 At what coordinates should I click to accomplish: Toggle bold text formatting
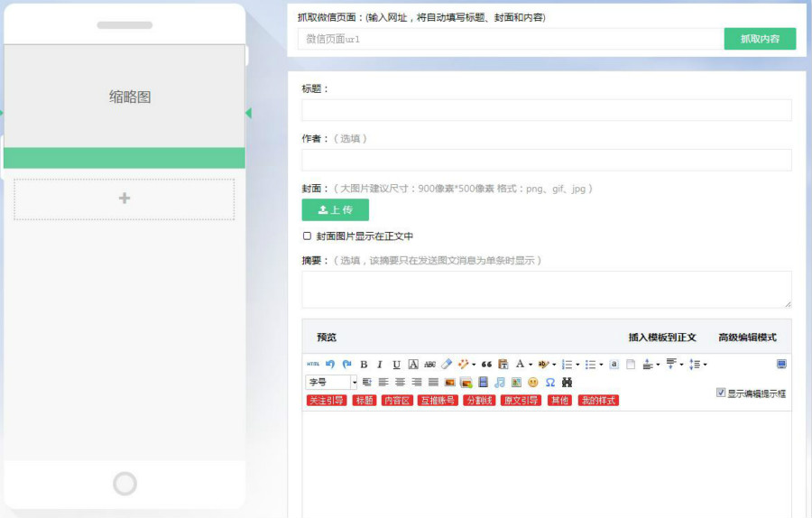click(x=364, y=365)
